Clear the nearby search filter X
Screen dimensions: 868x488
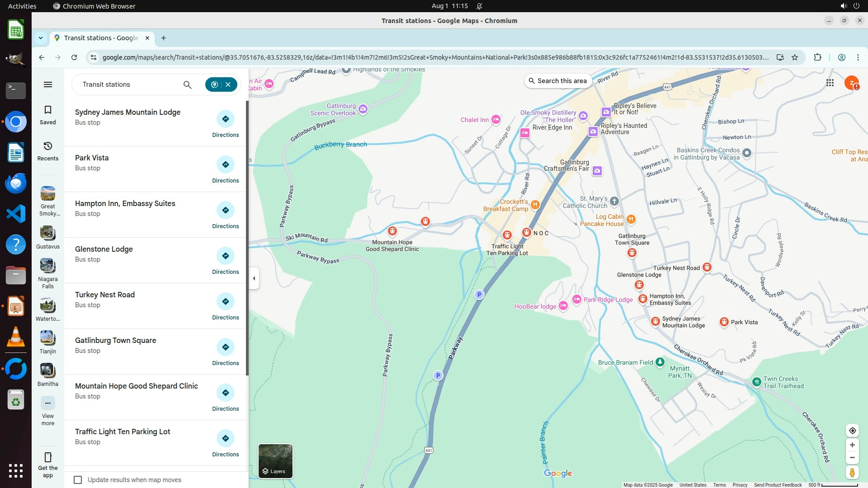pyautogui.click(x=228, y=84)
